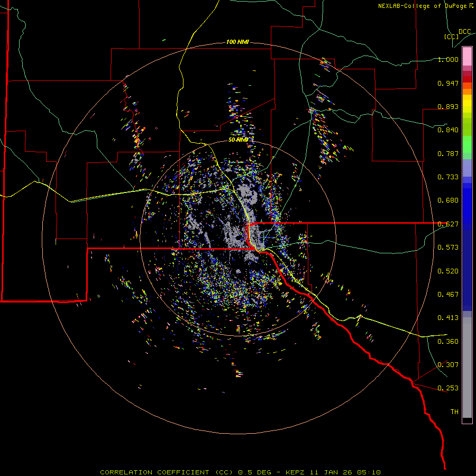Click the TH threshold label
Image resolution: width=476 pixels, height=476 pixels.
click(x=454, y=411)
